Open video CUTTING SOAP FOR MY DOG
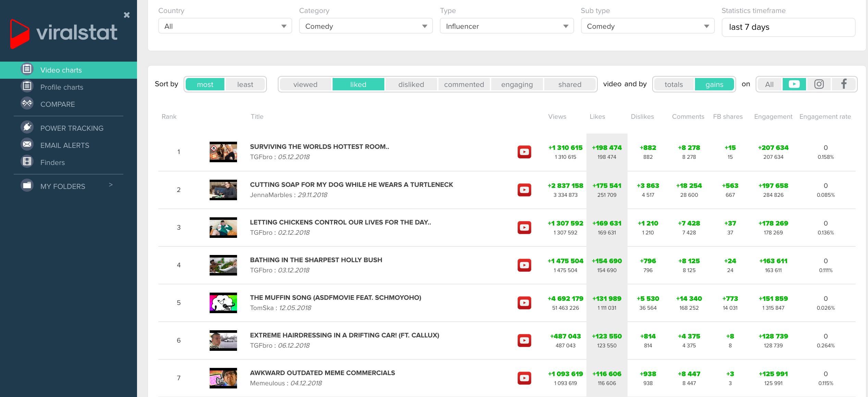 click(x=351, y=184)
